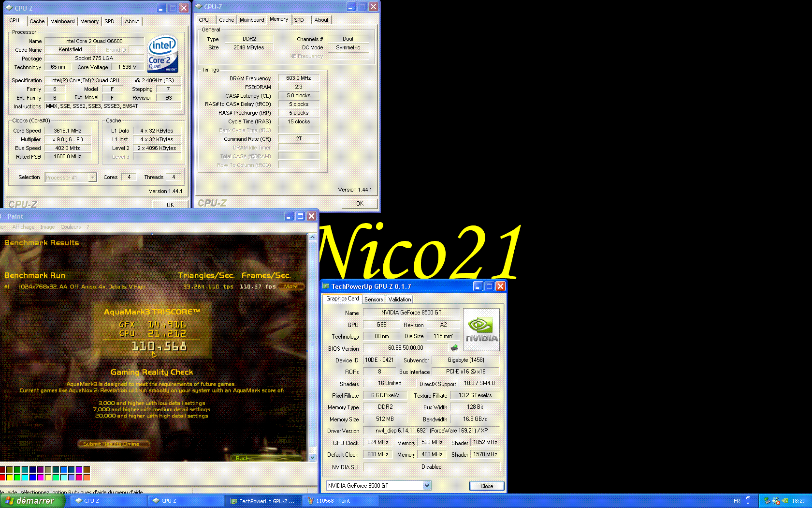The image size is (812, 508).
Task: Open the Processor #1 selection dropdown
Action: pos(92,178)
